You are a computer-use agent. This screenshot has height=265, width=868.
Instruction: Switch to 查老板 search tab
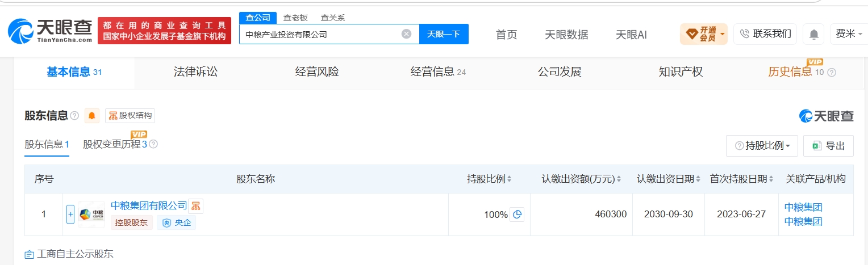(295, 18)
